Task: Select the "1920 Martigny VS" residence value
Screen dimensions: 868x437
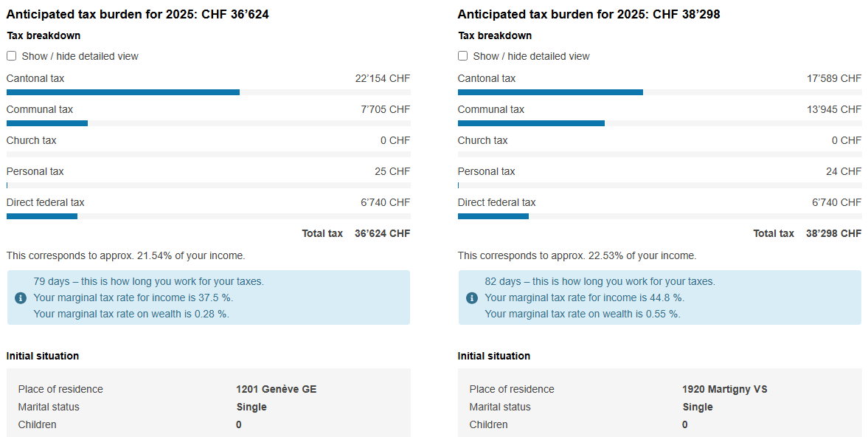Action: click(x=724, y=389)
